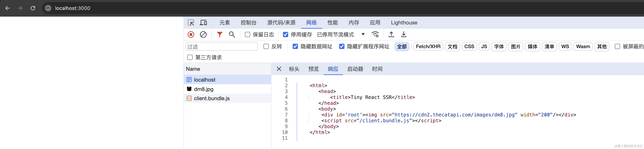Clear the network log
This screenshot has width=644, height=149.
tap(203, 35)
